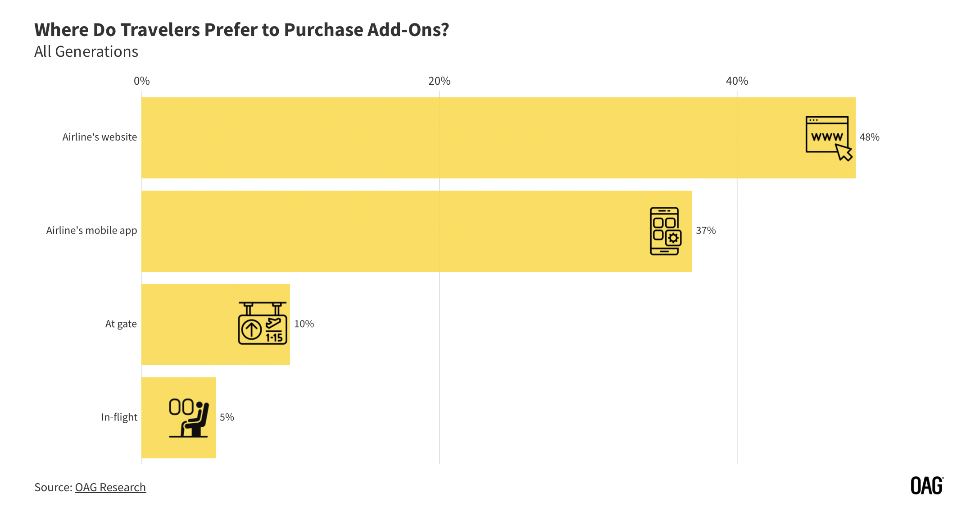Click the 5% value label
Image resolution: width=980 pixels, height=530 pixels.
(227, 417)
